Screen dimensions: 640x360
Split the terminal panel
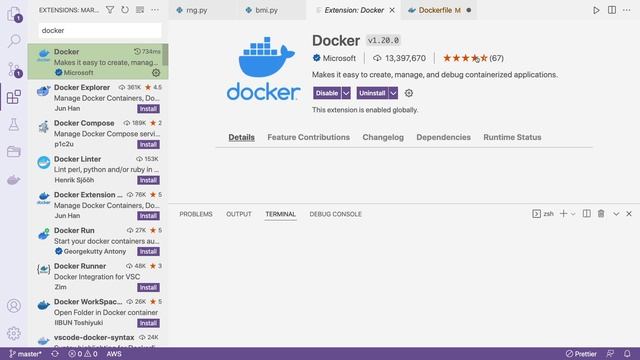[587, 213]
